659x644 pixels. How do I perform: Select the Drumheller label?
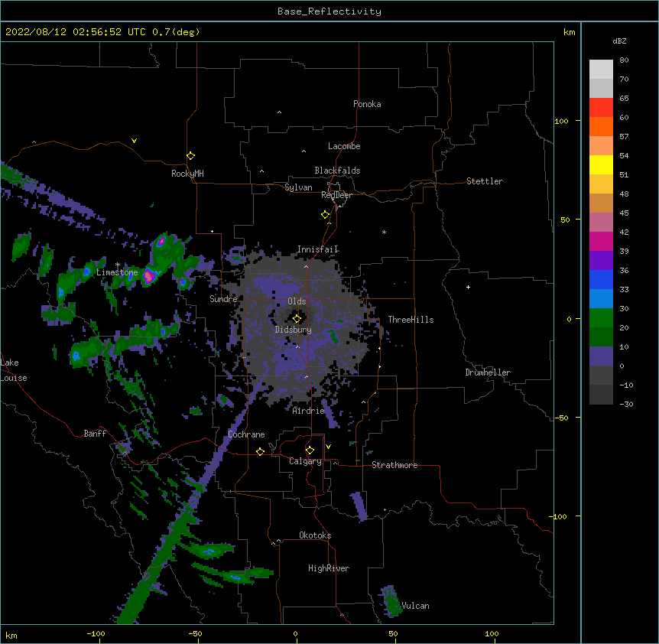click(488, 372)
